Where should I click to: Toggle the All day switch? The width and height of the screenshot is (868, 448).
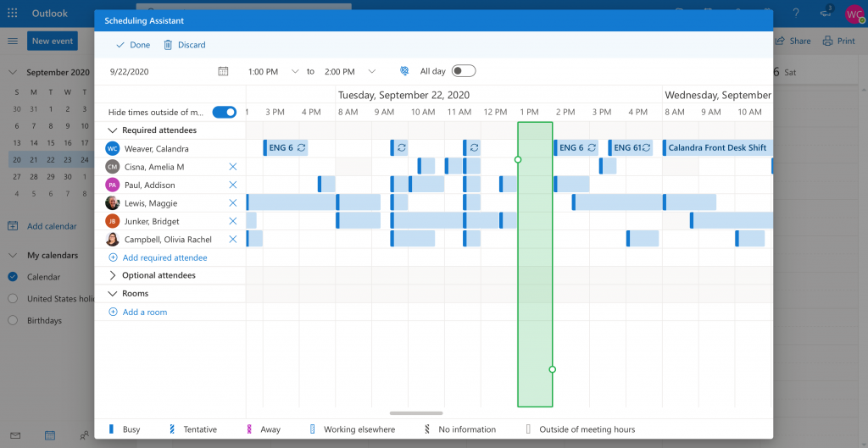[x=464, y=72]
